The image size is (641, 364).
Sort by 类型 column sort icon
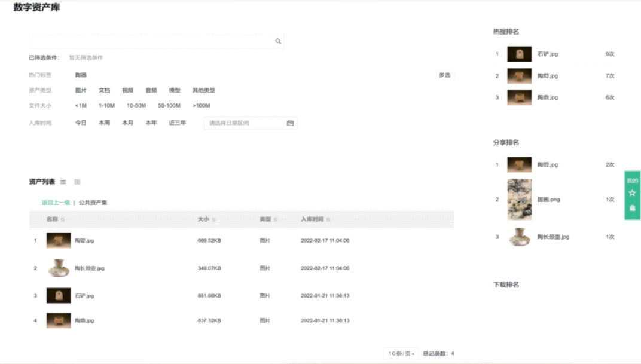[276, 220]
